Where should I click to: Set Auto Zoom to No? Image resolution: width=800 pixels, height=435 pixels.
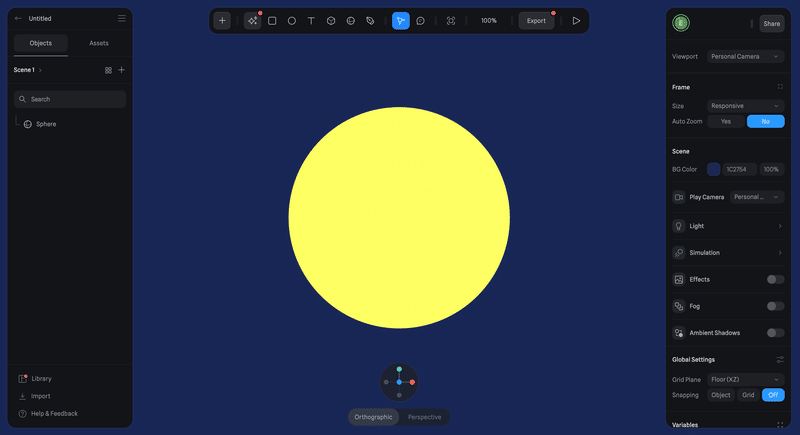(765, 121)
